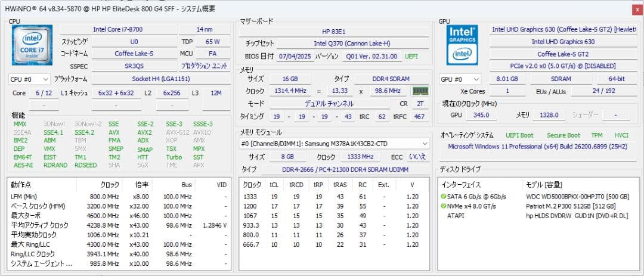Open the CPU #0 selector dropdown
Viewport: 644px width, 276px height.
pos(29,79)
